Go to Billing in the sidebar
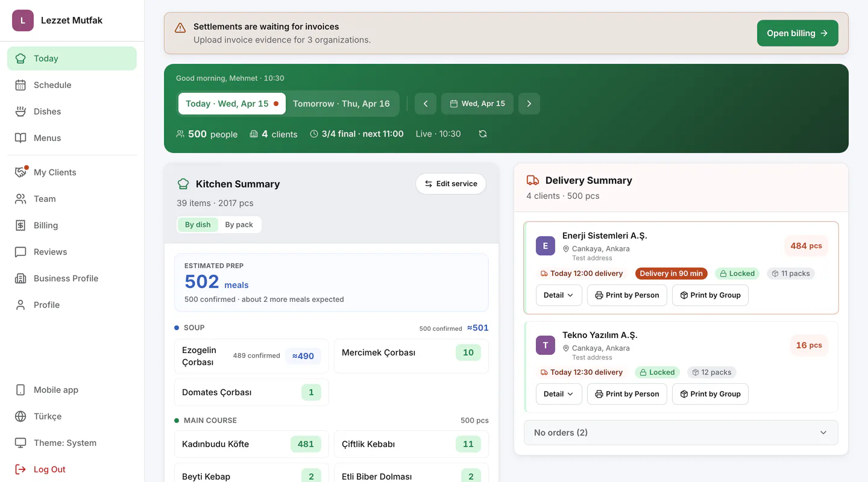 (72, 225)
